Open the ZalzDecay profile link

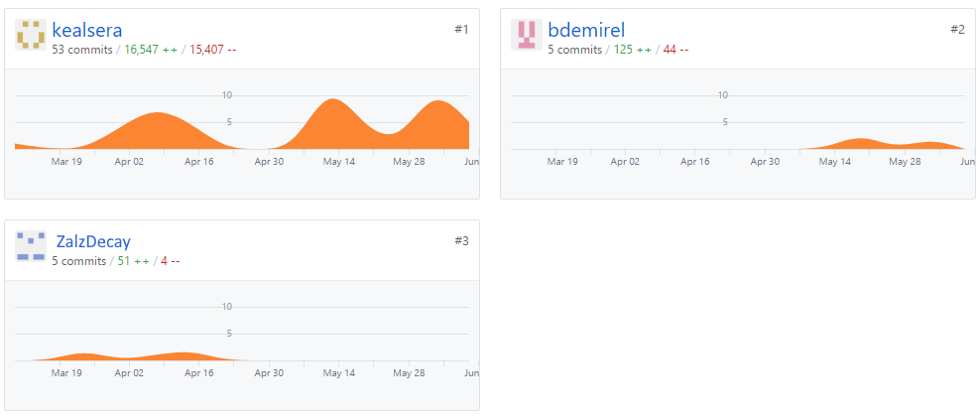93,241
